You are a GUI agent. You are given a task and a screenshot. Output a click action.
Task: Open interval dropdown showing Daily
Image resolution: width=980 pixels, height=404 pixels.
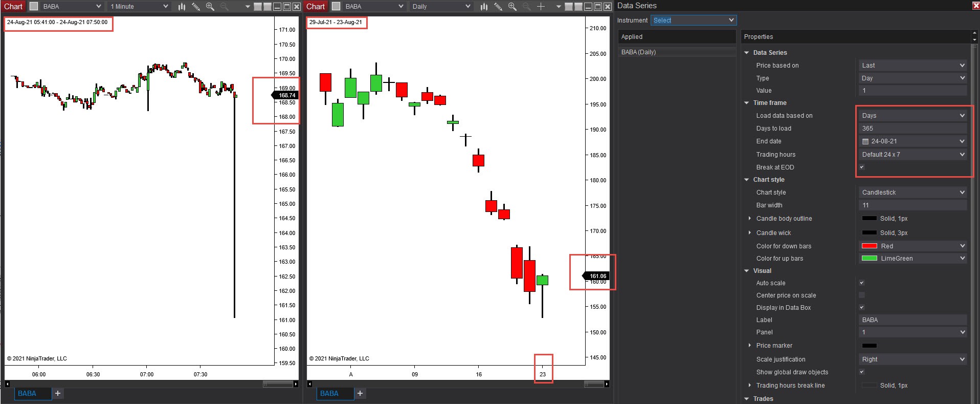point(440,7)
